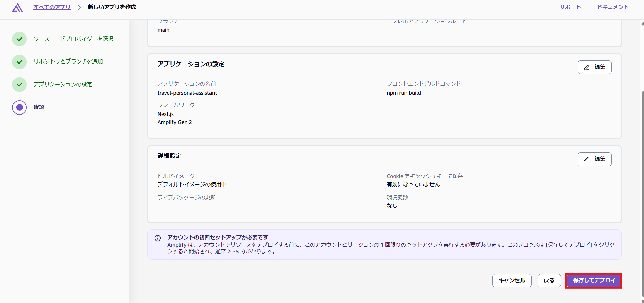Click the アプリケーションの設定 card heading
Image resolution: width=644 pixels, height=303 pixels.
click(x=191, y=64)
